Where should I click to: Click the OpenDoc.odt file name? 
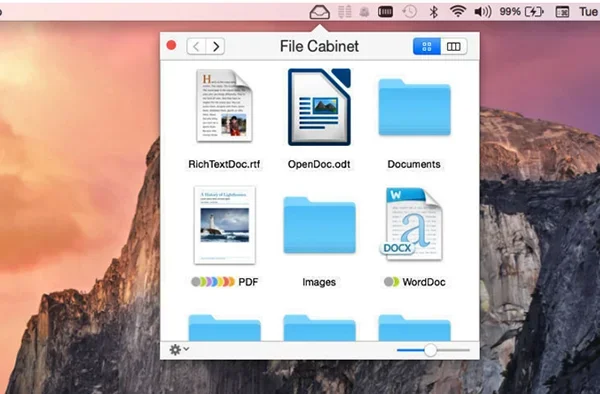pos(319,164)
